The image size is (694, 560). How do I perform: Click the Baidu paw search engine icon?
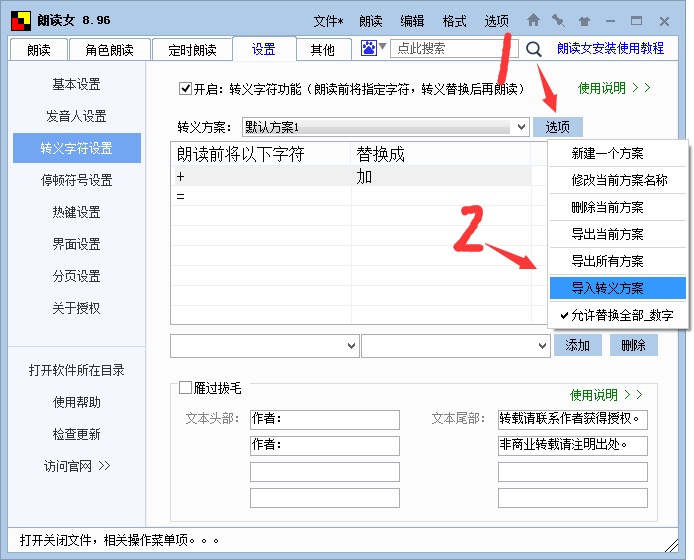point(369,48)
